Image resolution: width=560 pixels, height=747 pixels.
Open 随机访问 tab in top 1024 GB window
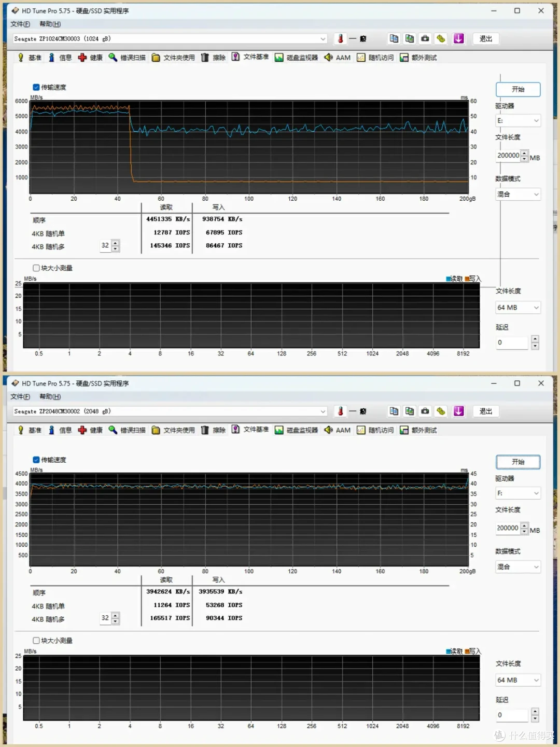click(375, 58)
